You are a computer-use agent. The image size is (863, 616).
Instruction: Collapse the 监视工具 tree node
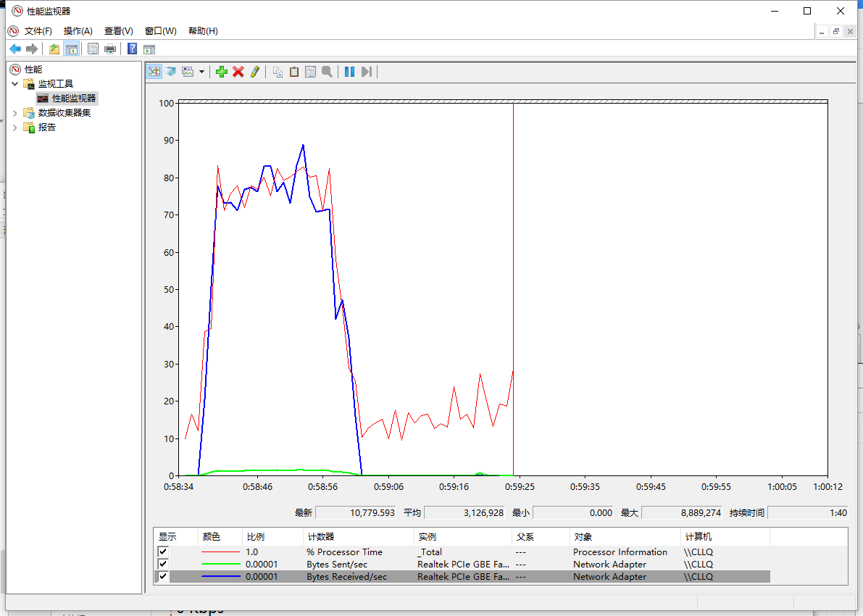[15, 84]
